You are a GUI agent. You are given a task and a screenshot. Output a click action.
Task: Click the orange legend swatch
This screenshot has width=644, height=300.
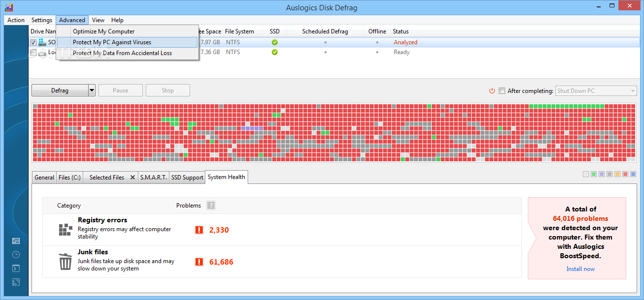click(x=617, y=174)
